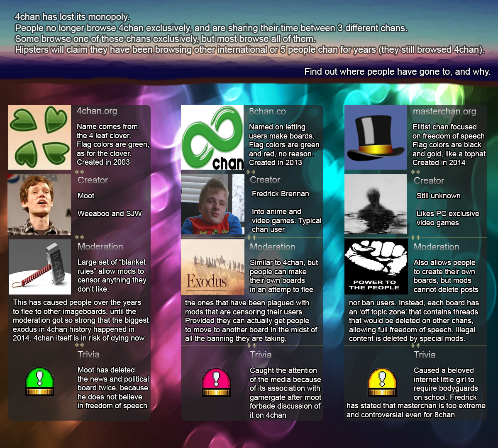Click the yellow exclamation switch icon
The height and width of the screenshot is (448, 498).
coord(382,382)
